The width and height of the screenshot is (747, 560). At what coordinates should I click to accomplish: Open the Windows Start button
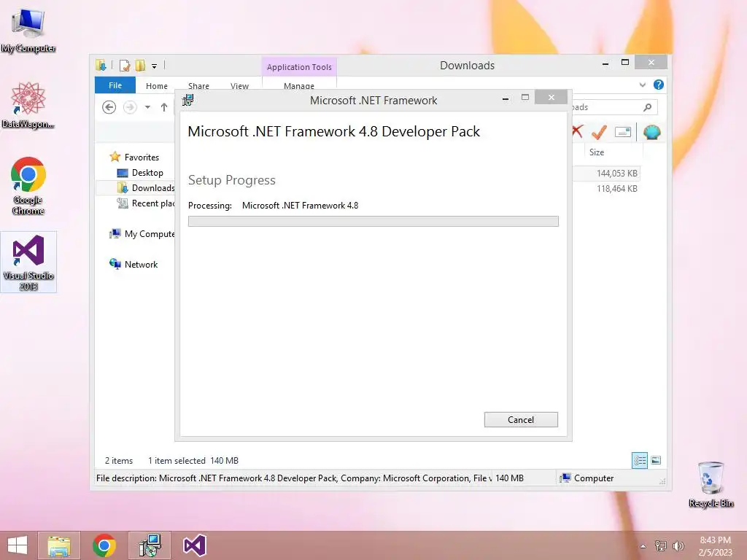(18, 545)
